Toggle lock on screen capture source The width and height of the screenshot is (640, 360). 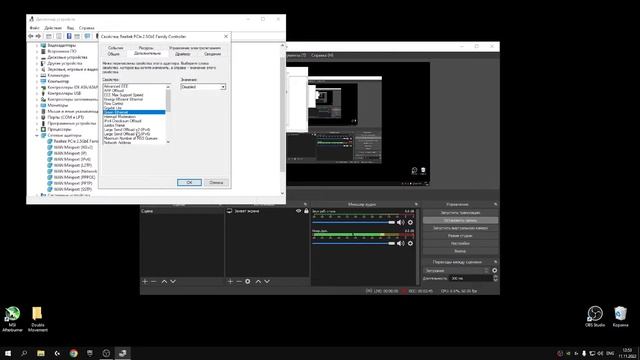(306, 211)
